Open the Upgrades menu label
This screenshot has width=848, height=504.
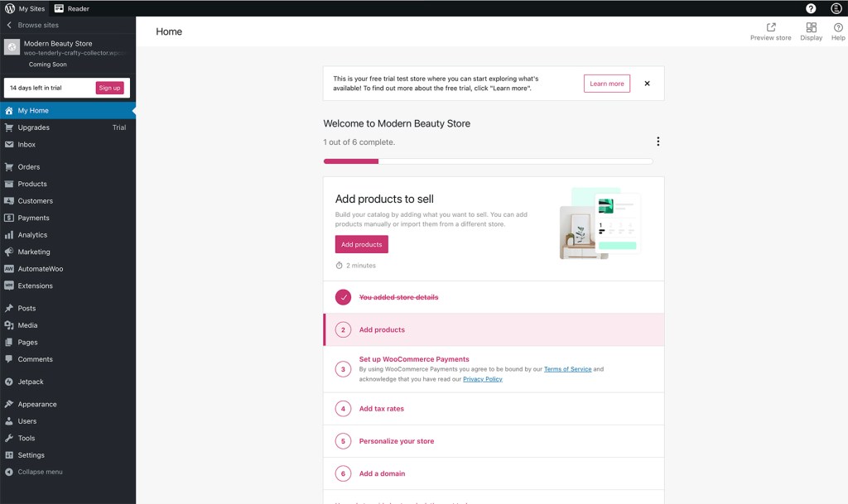click(x=33, y=127)
